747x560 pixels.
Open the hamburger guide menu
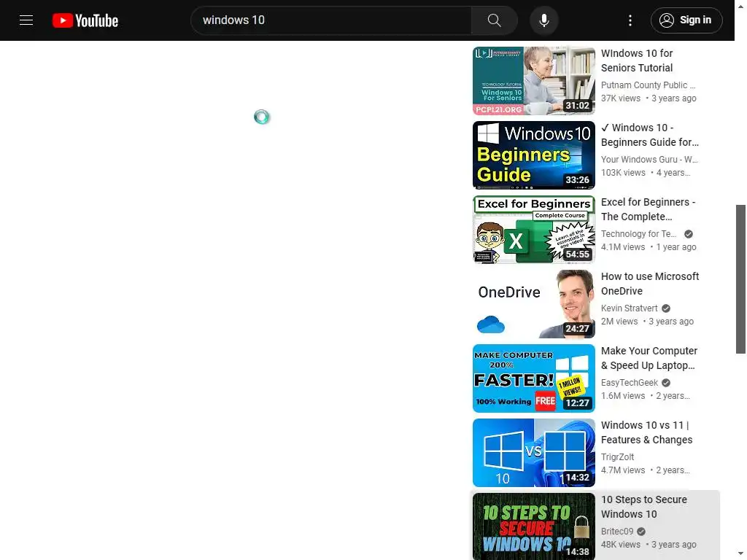(26, 20)
